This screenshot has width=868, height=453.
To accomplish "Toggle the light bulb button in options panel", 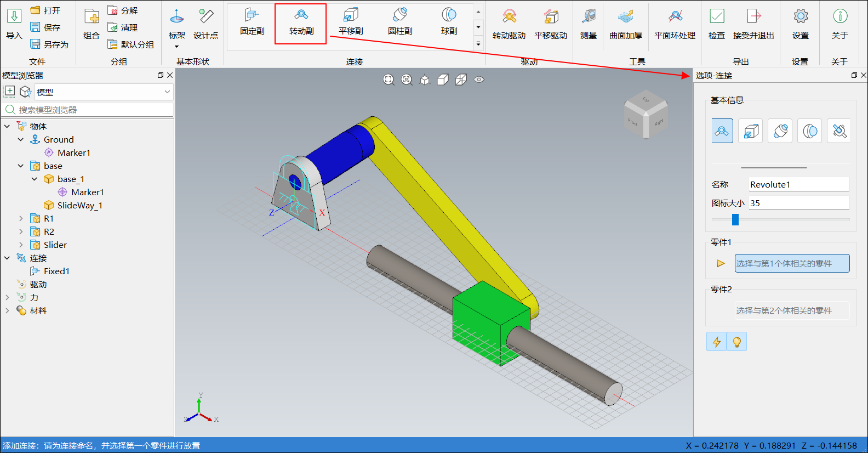I will coord(736,342).
